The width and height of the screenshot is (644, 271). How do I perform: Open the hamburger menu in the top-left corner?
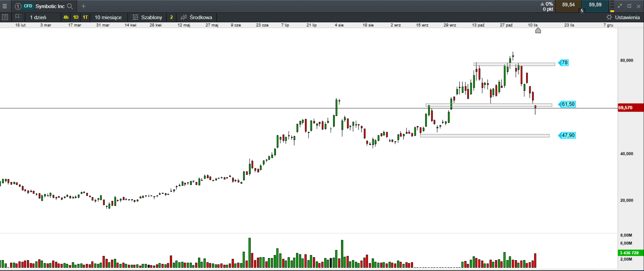5,6
